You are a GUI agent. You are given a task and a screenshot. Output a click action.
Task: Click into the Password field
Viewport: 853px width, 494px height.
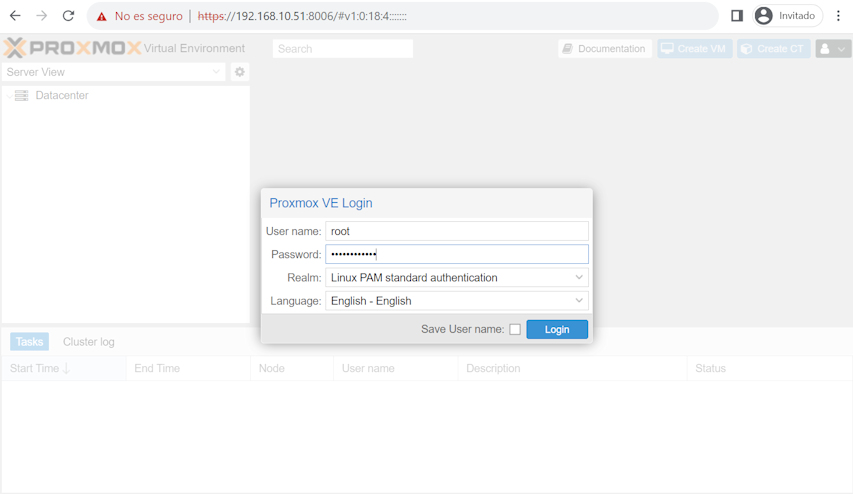tap(456, 254)
